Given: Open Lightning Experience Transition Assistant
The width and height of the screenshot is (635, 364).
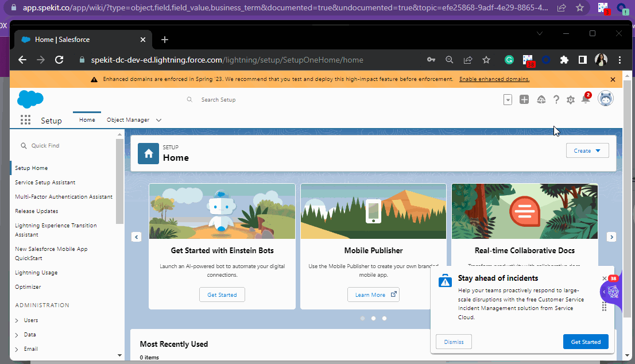Looking at the screenshot, I should [56, 230].
